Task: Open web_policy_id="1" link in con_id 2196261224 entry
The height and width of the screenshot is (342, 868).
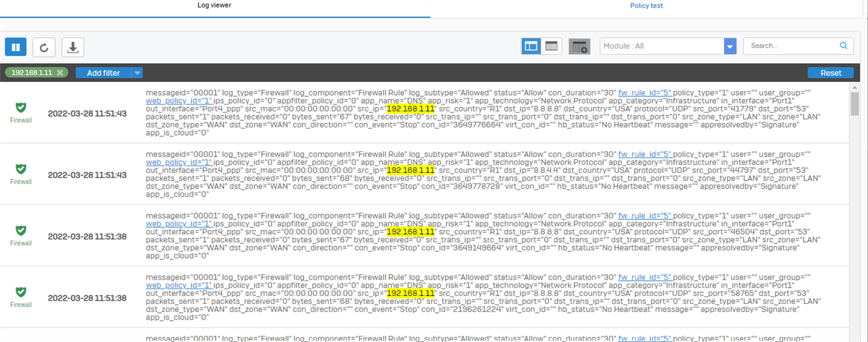Action: [x=179, y=285]
